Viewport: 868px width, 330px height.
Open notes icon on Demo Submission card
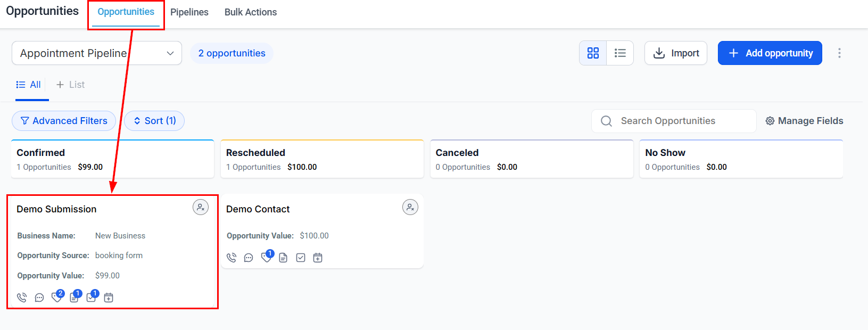(74, 298)
